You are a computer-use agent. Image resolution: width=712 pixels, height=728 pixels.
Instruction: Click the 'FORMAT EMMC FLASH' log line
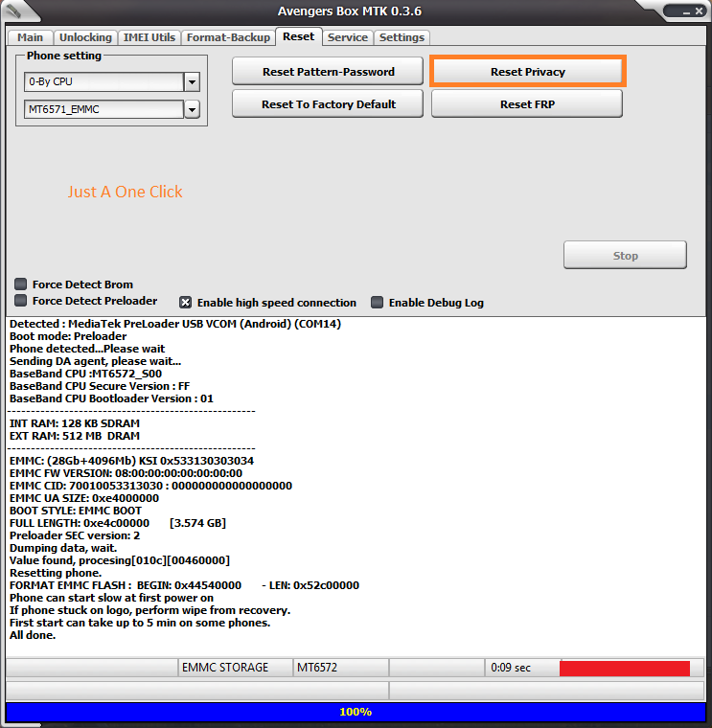(x=184, y=585)
